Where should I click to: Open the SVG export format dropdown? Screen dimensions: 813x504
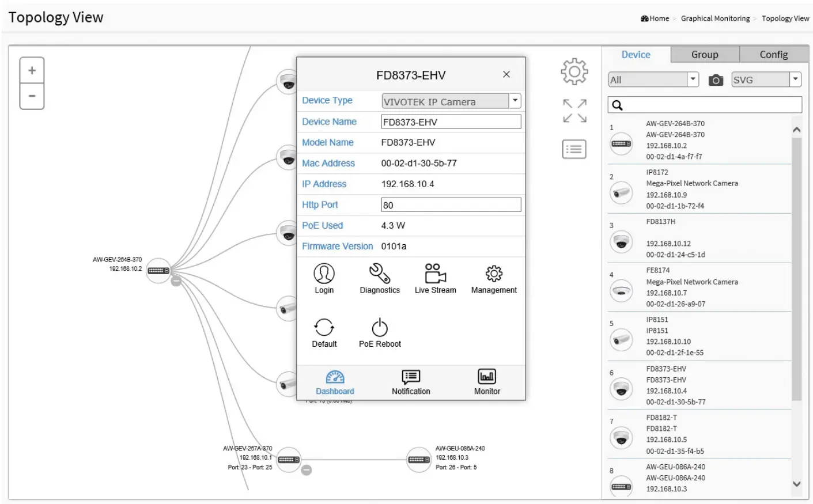795,79
